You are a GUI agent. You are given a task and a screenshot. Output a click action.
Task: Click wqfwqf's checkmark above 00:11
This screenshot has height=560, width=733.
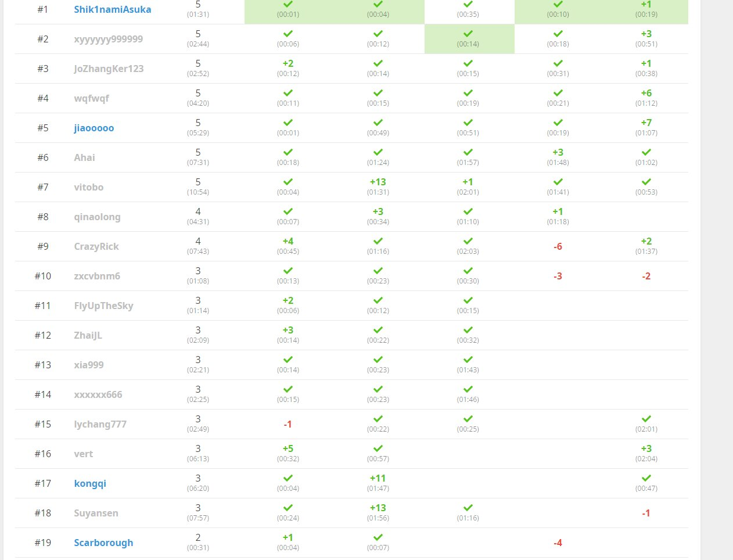coord(288,93)
